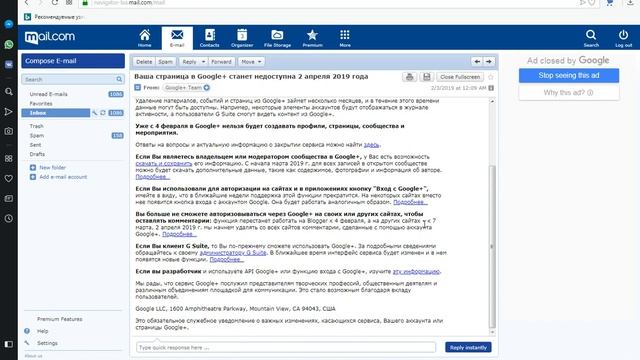
Task: Focus the quick response text field
Action: tap(286, 347)
